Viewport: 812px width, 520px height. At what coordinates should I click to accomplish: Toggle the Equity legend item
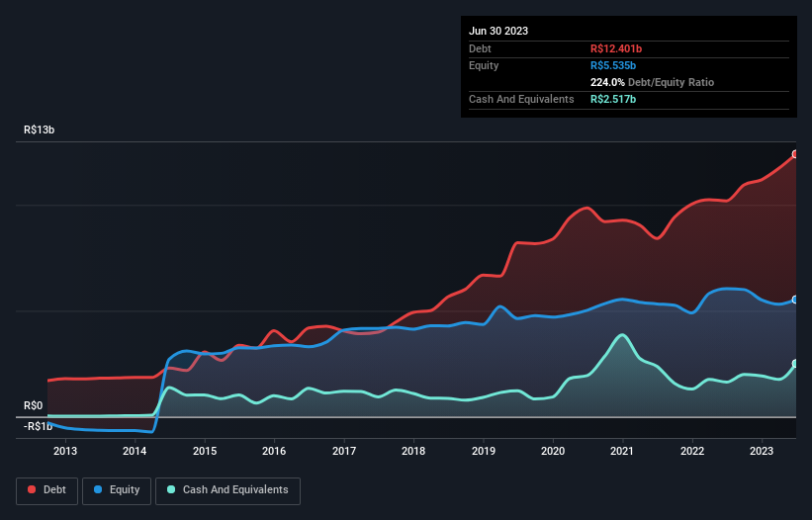click(118, 489)
